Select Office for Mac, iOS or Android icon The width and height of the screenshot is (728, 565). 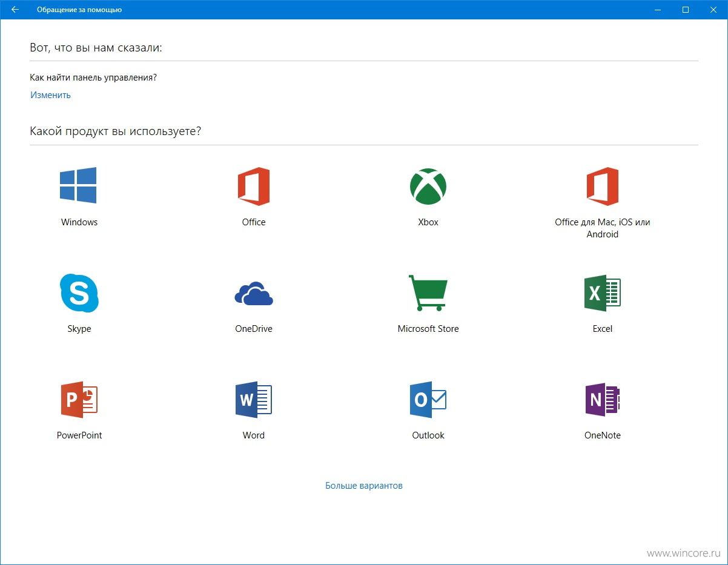(x=603, y=187)
